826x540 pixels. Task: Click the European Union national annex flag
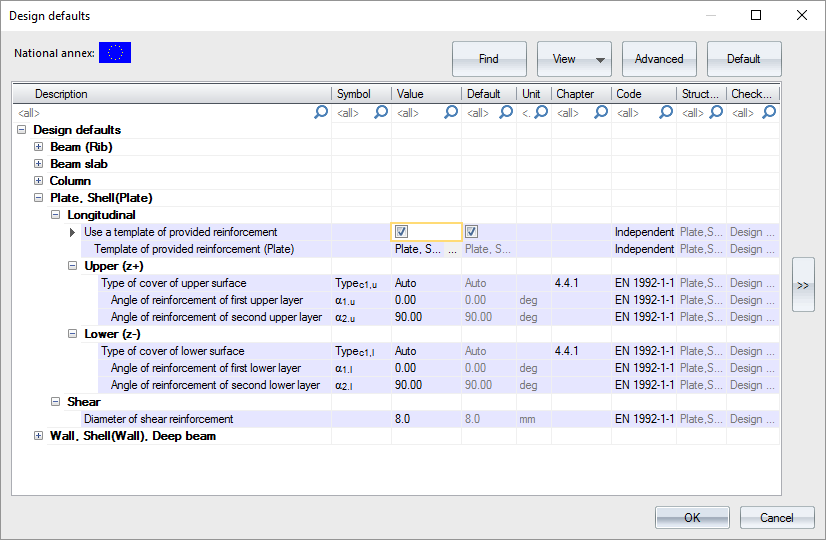click(x=115, y=53)
